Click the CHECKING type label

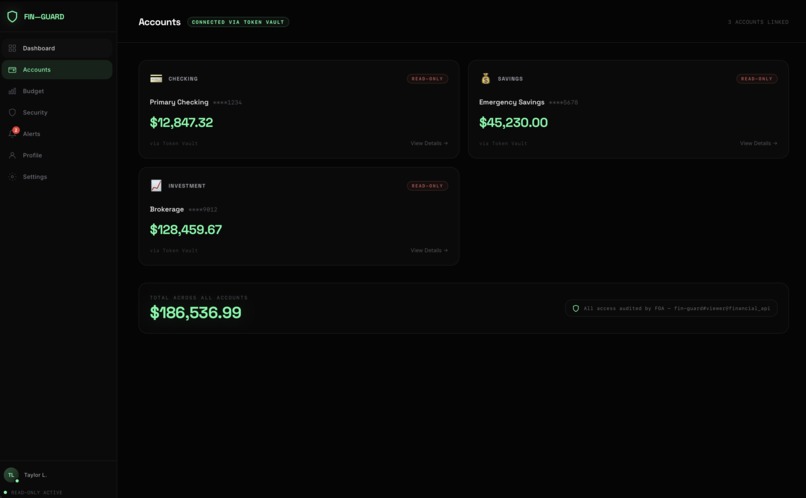pyautogui.click(x=183, y=79)
